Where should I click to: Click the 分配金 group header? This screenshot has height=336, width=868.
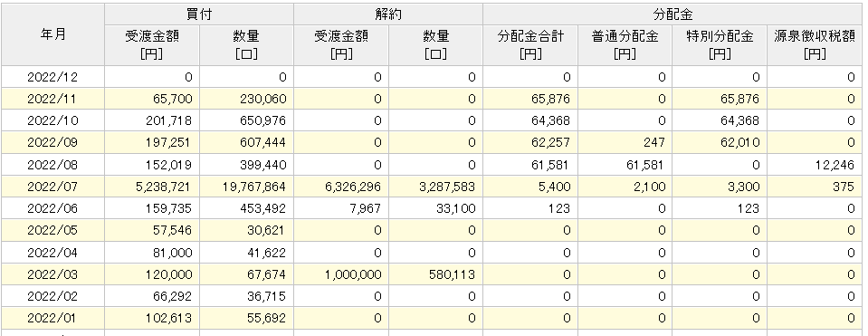click(672, 14)
